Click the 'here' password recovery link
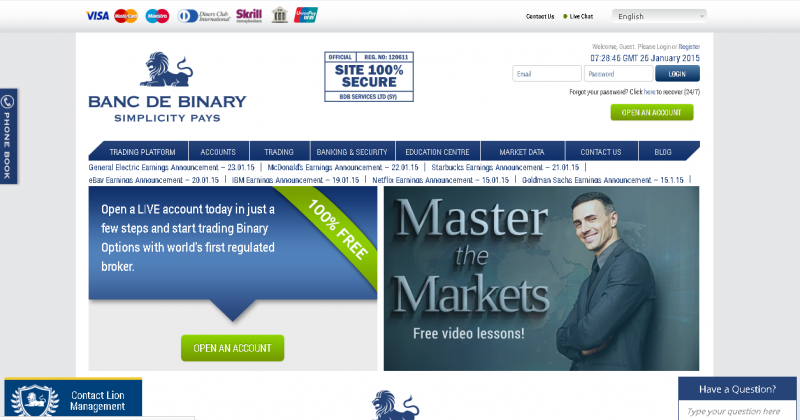Image resolution: width=800 pixels, height=420 pixels. (649, 92)
